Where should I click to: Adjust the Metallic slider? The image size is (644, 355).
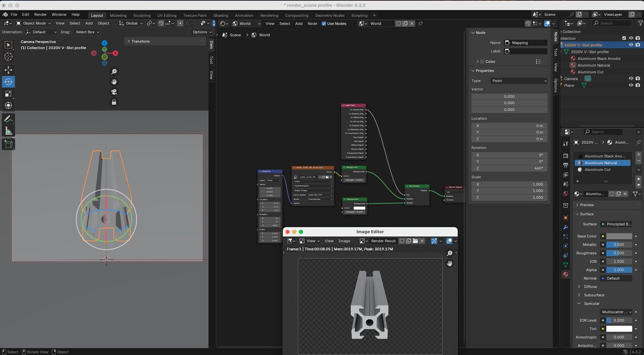point(619,244)
